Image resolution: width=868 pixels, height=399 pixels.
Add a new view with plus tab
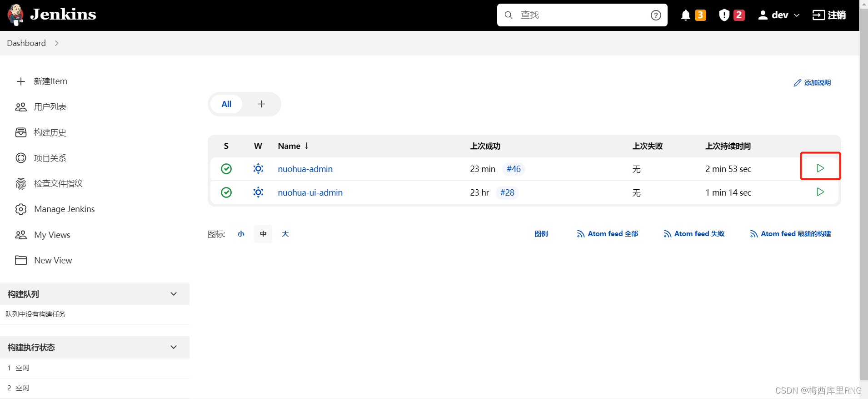(261, 104)
